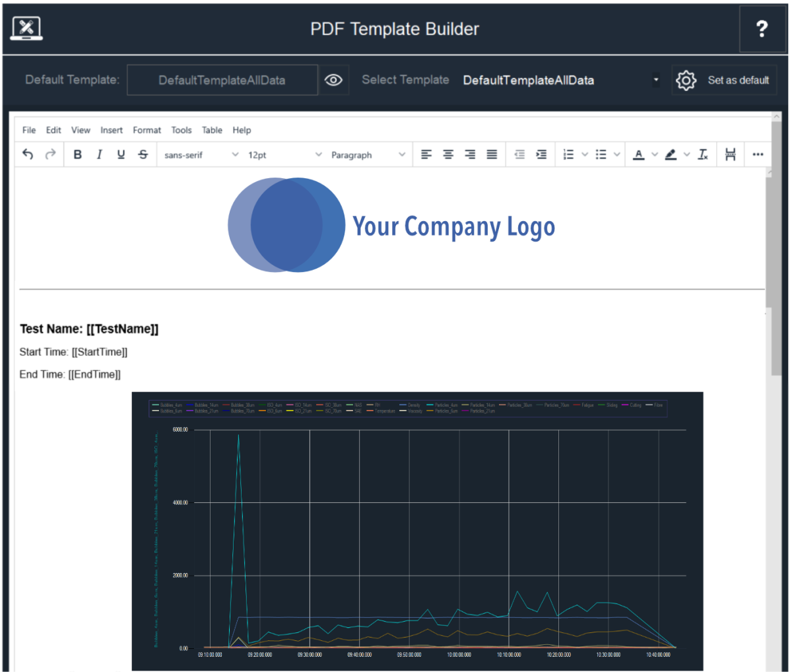Open the Insert menu
Viewport: 792px width, 672px height.
pyautogui.click(x=112, y=130)
